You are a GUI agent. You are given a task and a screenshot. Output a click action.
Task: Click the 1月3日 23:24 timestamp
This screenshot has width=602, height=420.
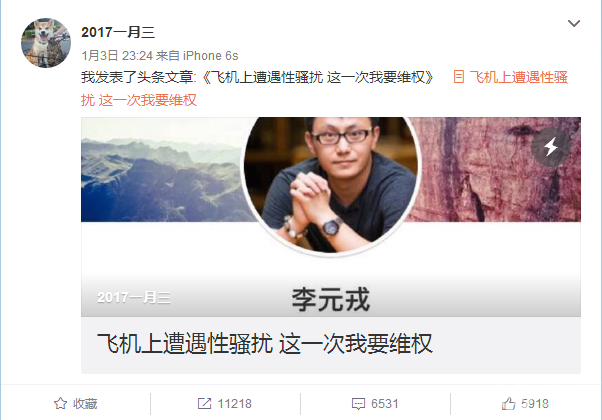[x=117, y=56]
